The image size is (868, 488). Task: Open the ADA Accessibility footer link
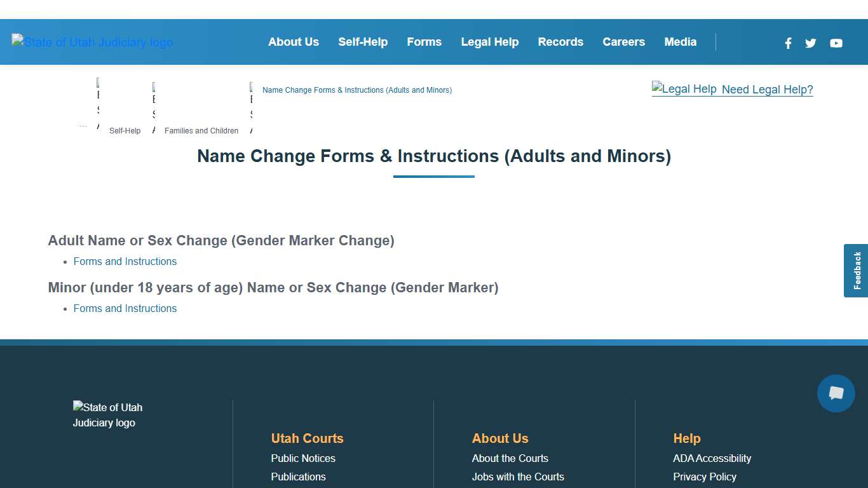(712, 458)
